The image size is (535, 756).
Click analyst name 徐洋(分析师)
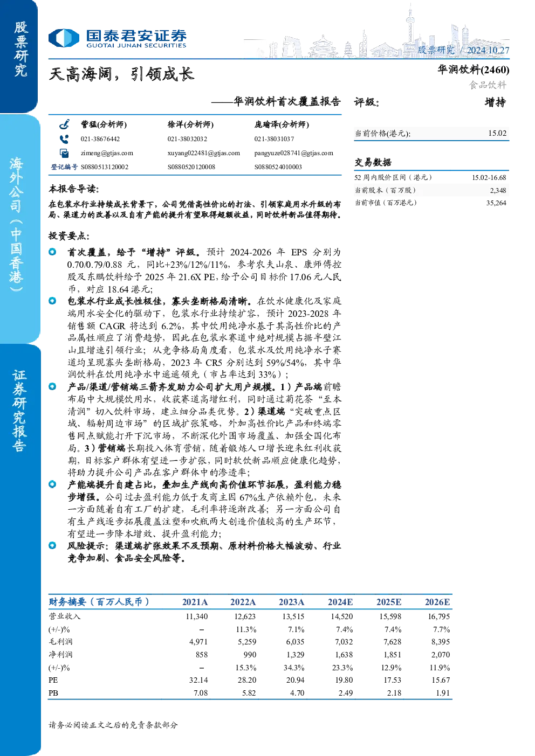pyautogui.click(x=190, y=124)
